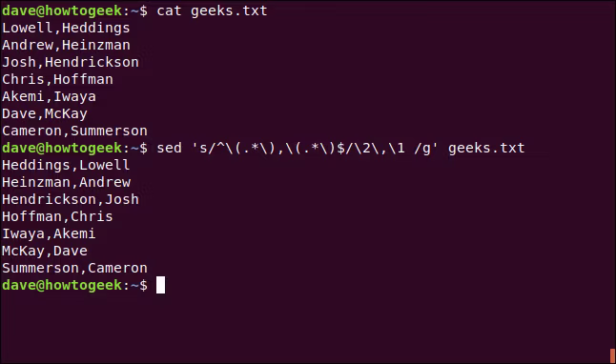Click the 'Chris,Hoffman' line
Screen dimensions: 616x364
(x=57, y=80)
